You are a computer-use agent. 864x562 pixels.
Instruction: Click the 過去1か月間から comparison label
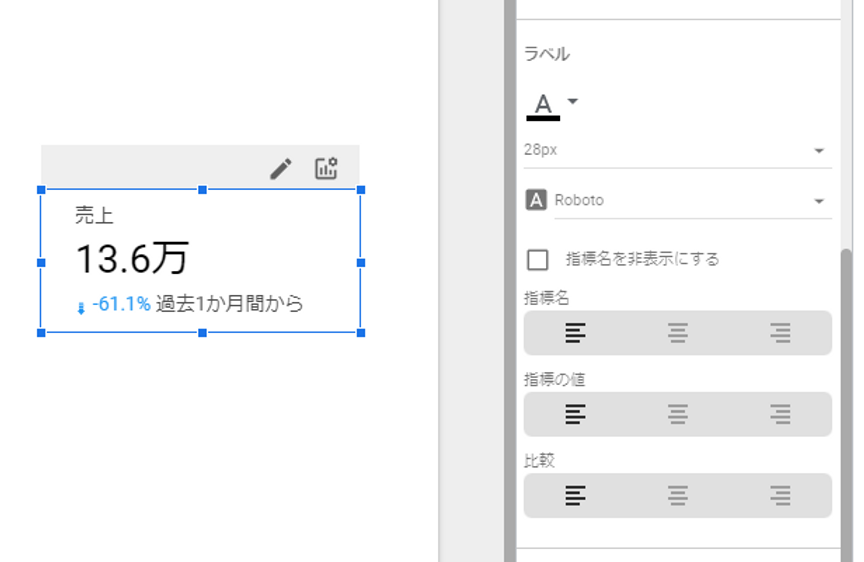[229, 304]
